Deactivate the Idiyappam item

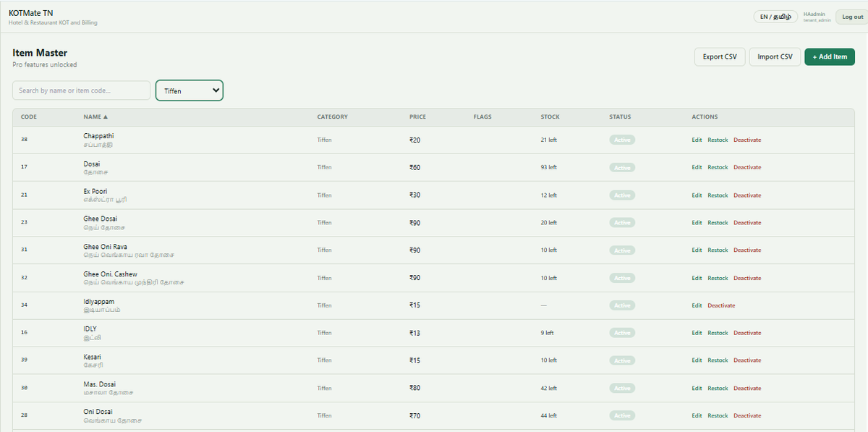721,305
